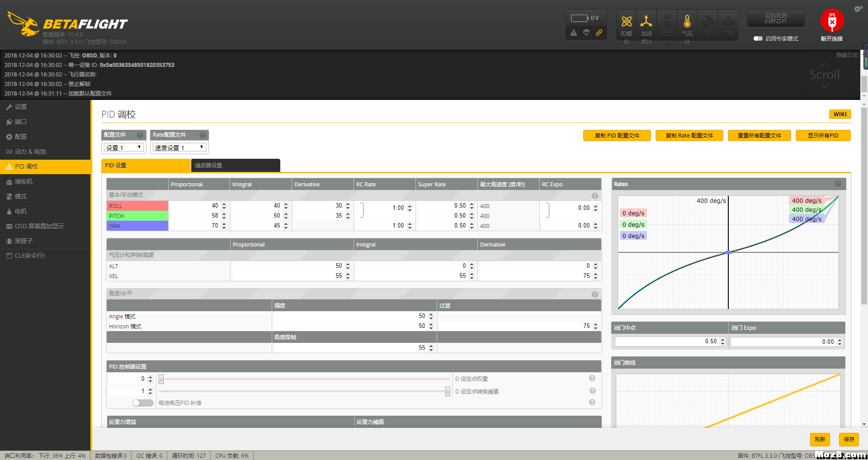Screen dimensions: 868x460
Task: Open the 速度设置 1 rate profile dropdown
Action: 179,147
